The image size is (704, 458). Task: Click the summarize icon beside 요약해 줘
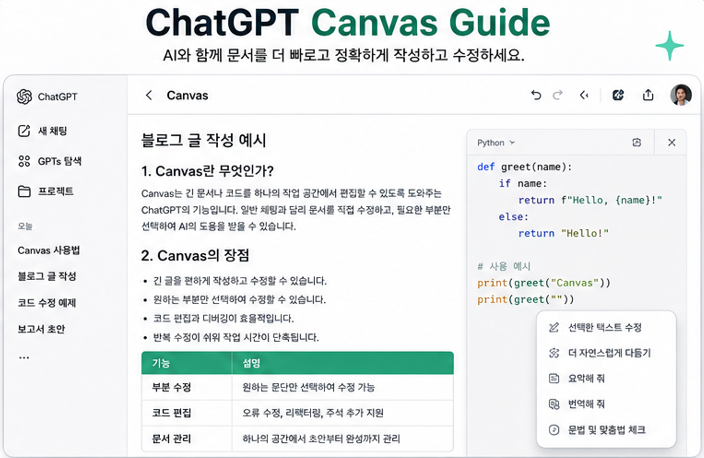click(x=554, y=379)
